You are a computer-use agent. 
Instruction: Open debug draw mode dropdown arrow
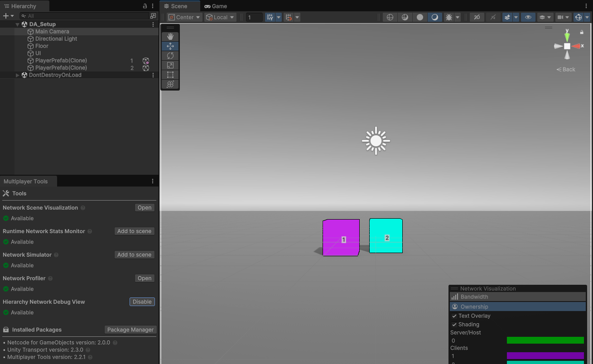point(458,17)
